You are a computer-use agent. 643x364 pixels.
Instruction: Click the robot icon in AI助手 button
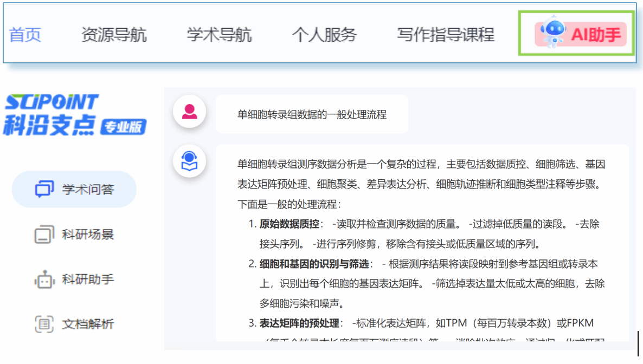click(x=552, y=34)
